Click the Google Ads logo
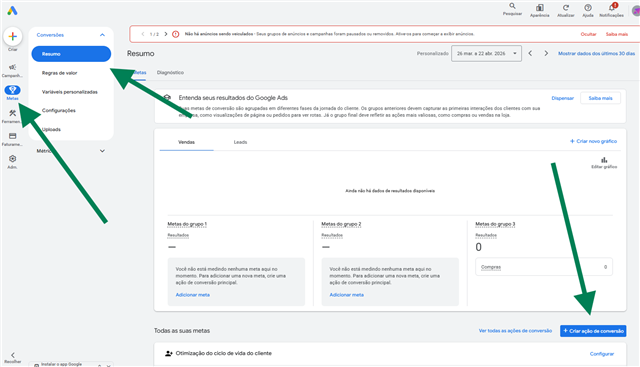The image size is (640, 367). tap(12, 11)
